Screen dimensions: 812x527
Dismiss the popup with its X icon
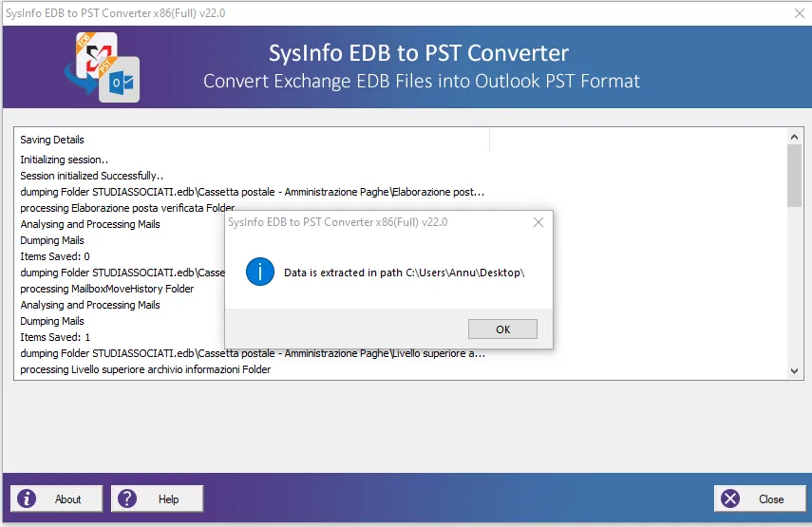click(x=538, y=222)
